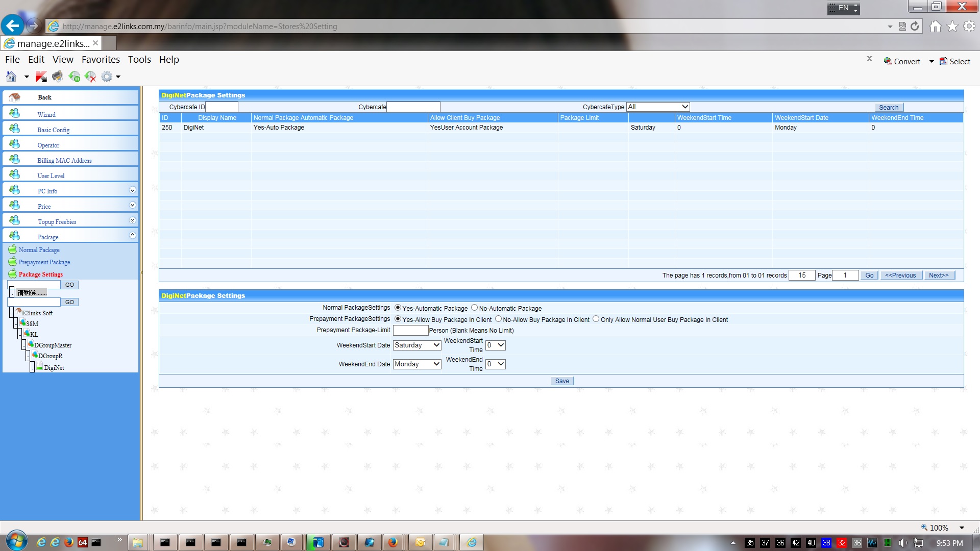Click the IE home toolbar icon
The width and height of the screenshot is (980, 551).
[x=11, y=77]
